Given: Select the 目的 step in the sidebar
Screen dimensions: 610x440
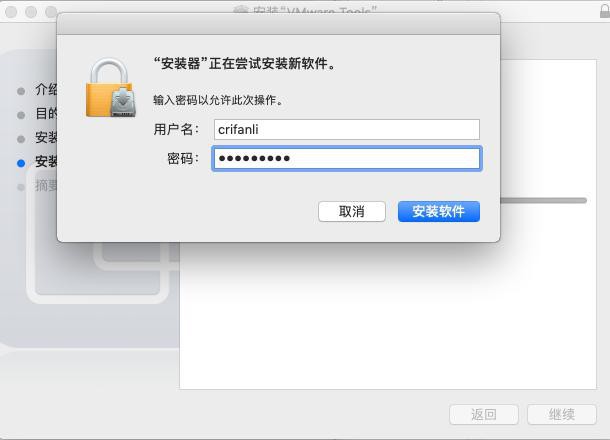Looking at the screenshot, I should 46,114.
